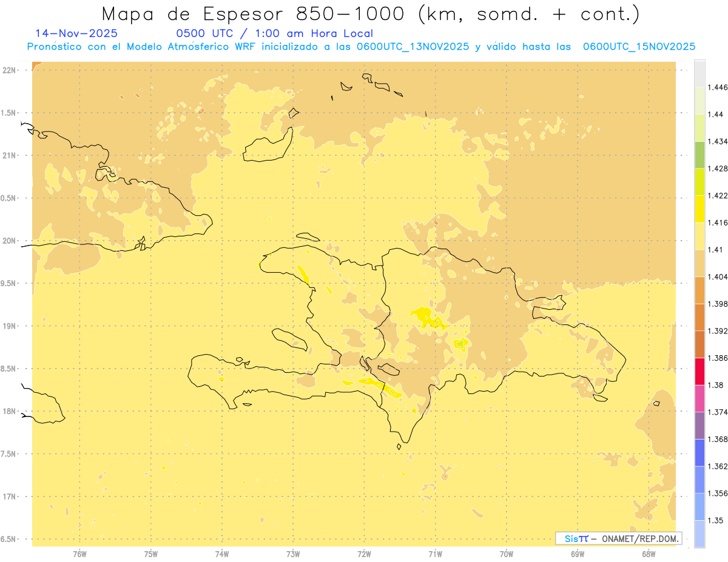The width and height of the screenshot is (728, 562).
Task: Select the '1.362' legend value
Action: [x=718, y=466]
